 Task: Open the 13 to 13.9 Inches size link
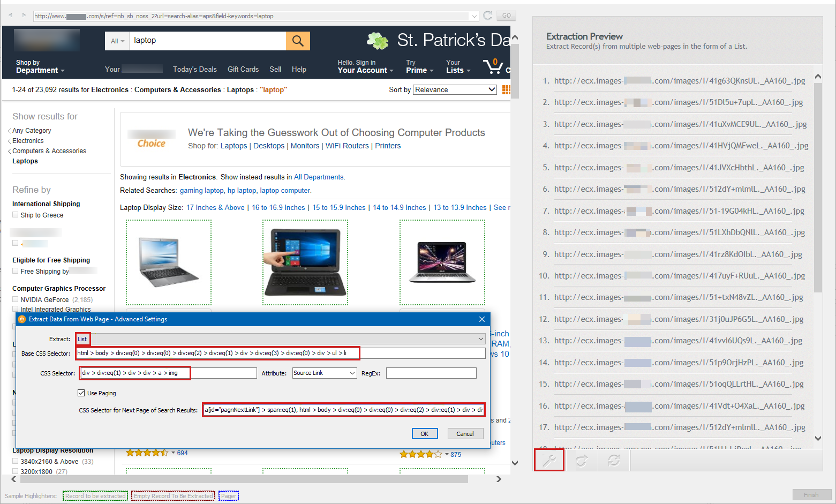click(460, 208)
